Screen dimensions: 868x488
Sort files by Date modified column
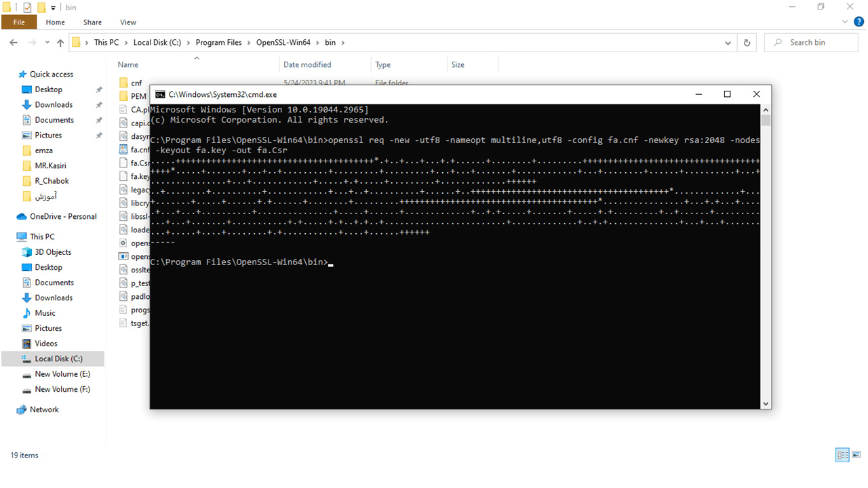307,65
